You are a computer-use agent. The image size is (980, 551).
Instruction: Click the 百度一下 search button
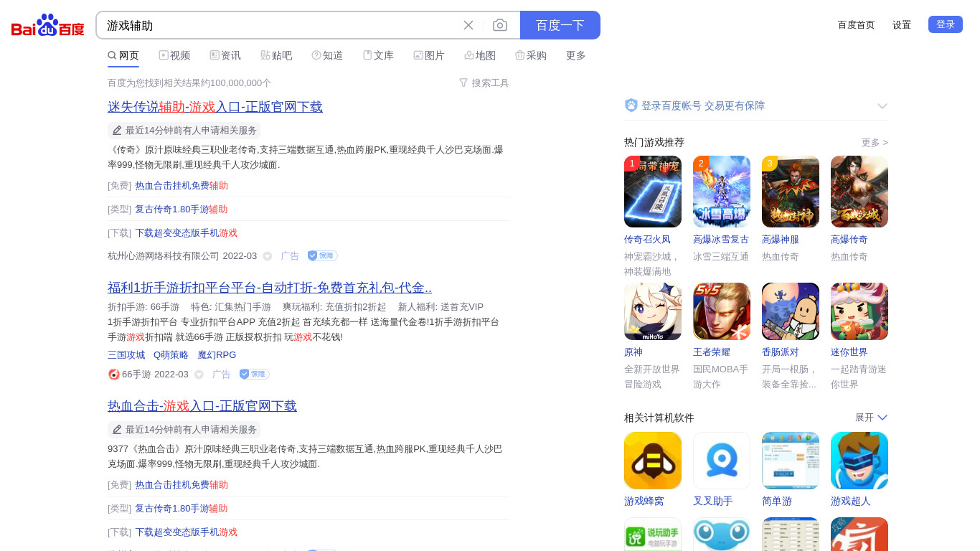pyautogui.click(x=560, y=25)
